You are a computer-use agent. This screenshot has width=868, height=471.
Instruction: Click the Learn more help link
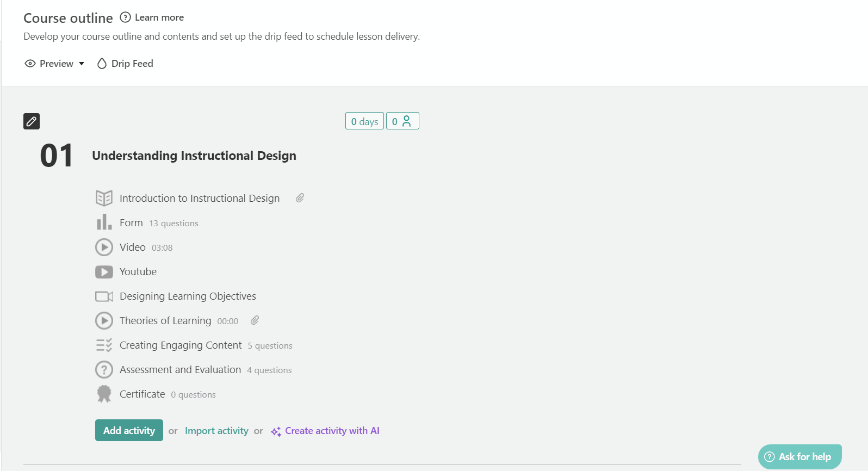[152, 17]
